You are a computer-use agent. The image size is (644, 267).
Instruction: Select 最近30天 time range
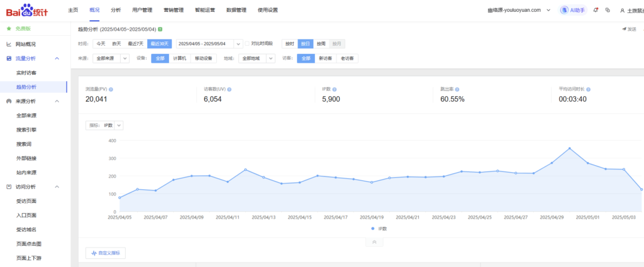point(159,44)
